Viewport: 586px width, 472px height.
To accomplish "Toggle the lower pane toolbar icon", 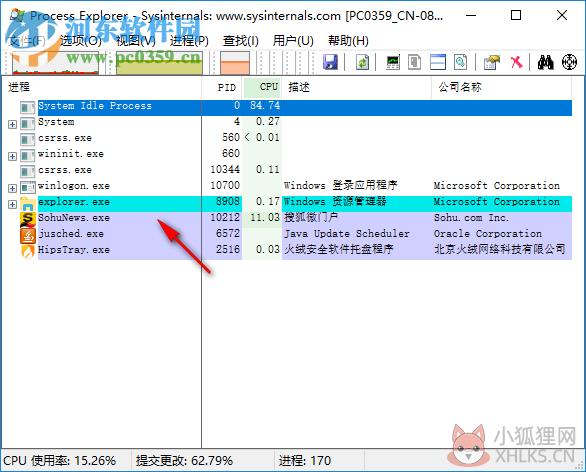I will pyautogui.click(x=438, y=62).
